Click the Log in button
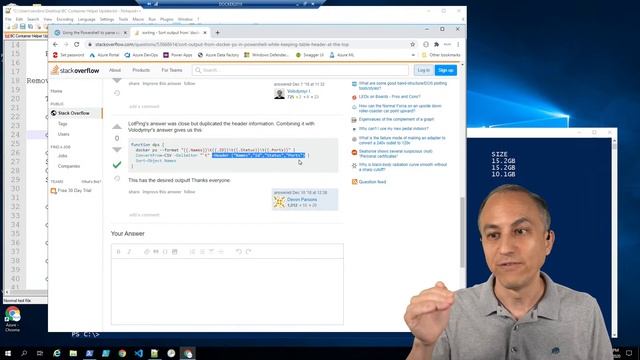 click(424, 70)
